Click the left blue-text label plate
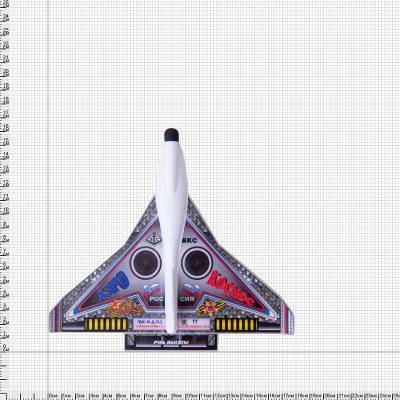Viewport: 400px width, 400px height. pos(149,324)
